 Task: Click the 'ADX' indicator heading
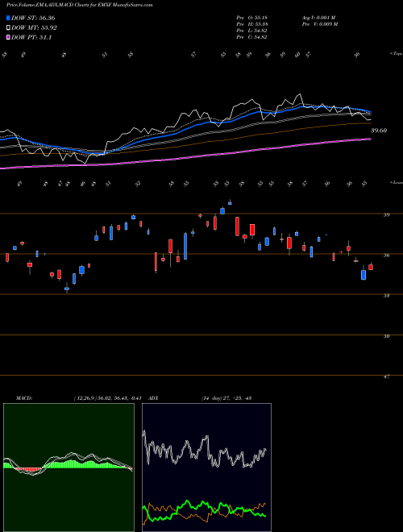(154, 398)
